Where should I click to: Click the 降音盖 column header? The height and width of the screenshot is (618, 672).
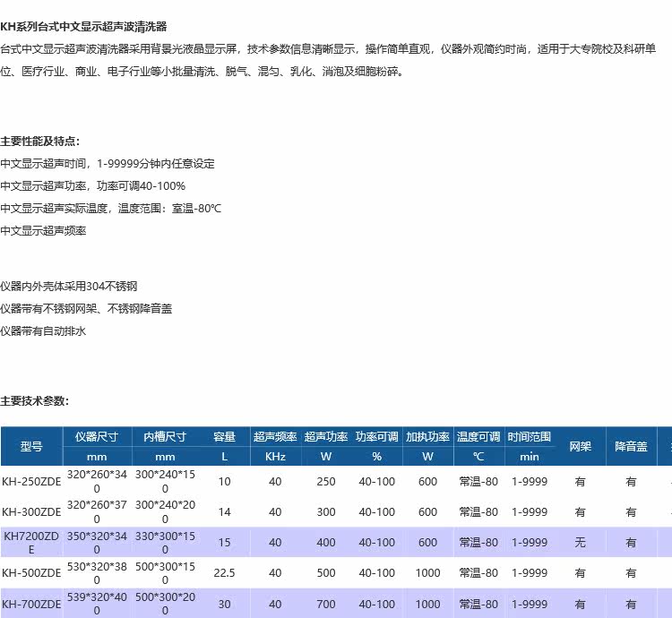tap(631, 447)
